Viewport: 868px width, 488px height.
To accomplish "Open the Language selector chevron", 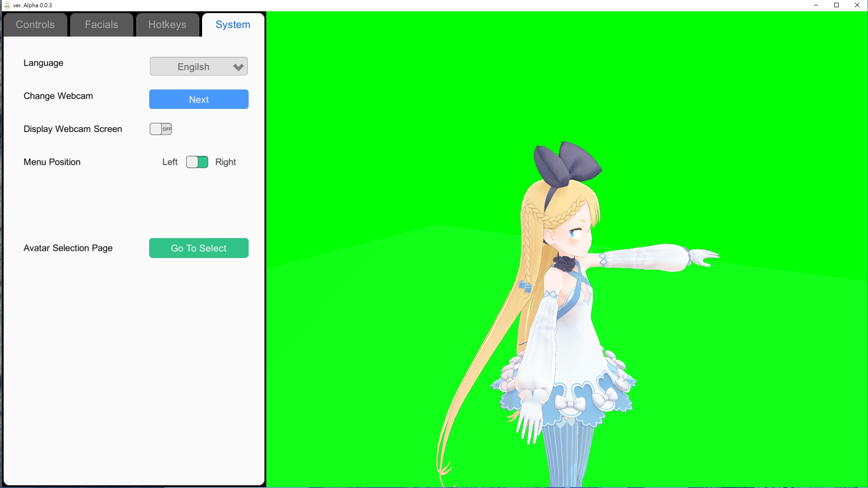I will (x=238, y=66).
